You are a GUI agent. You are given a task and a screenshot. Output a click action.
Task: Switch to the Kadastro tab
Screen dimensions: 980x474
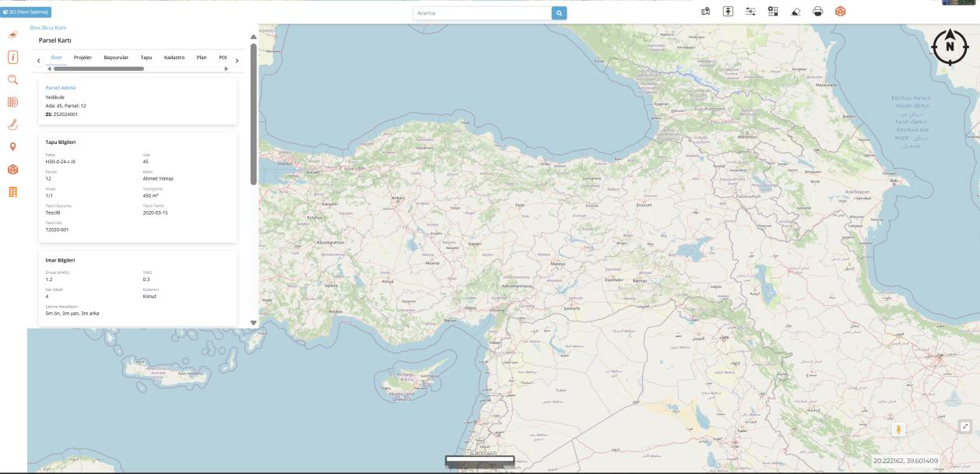(x=174, y=58)
